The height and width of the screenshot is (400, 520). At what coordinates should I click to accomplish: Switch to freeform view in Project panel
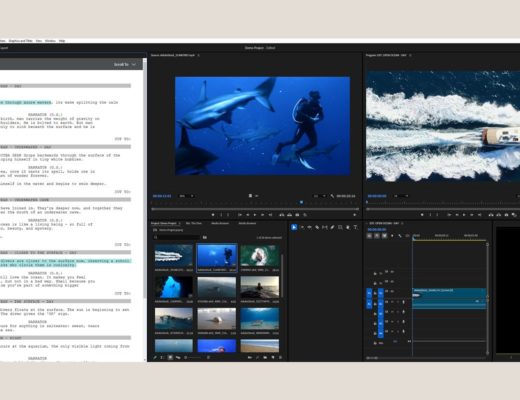178,357
